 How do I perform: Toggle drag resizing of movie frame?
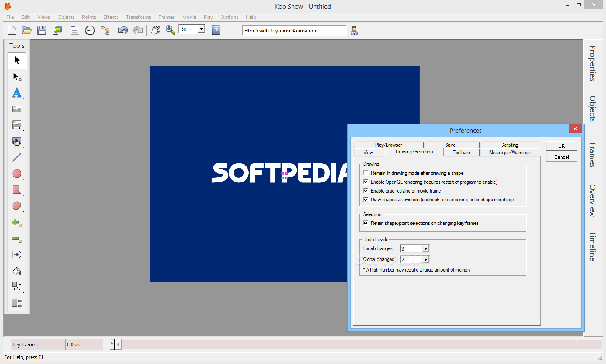pyautogui.click(x=366, y=190)
